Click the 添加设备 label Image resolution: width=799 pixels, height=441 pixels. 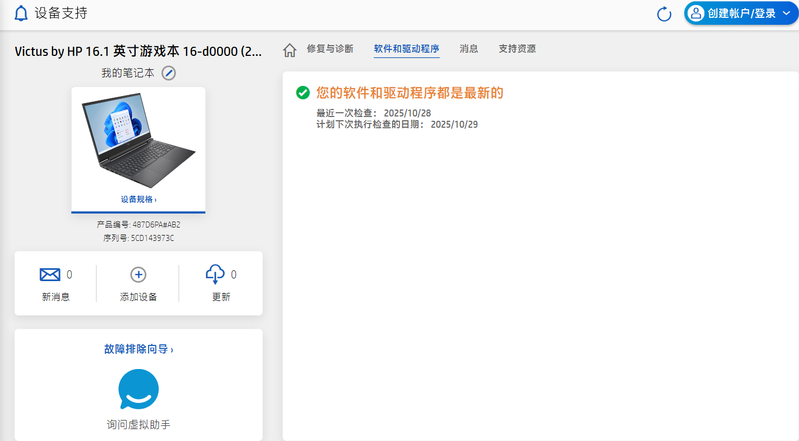click(138, 297)
